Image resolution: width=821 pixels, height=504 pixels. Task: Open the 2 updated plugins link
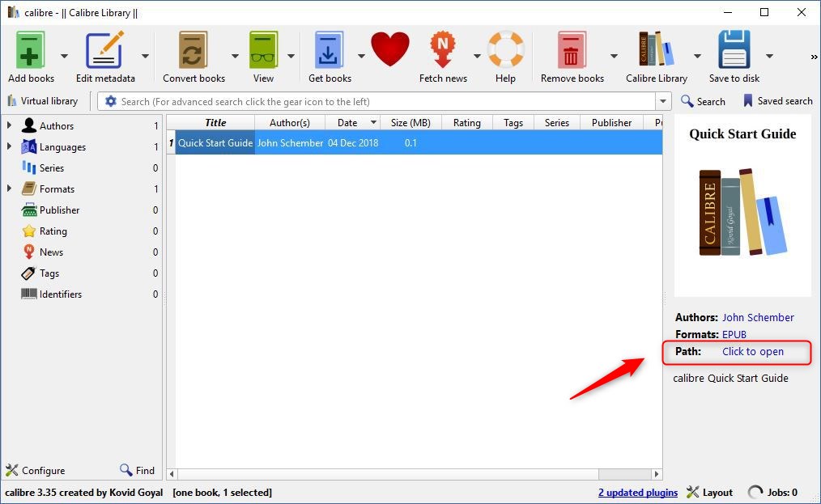637,492
